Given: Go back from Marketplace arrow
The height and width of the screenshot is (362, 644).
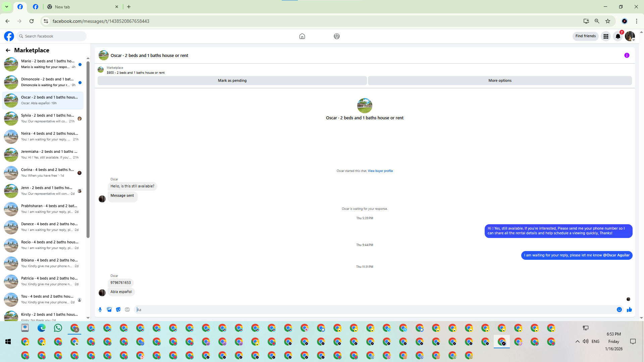Looking at the screenshot, I should (x=8, y=50).
